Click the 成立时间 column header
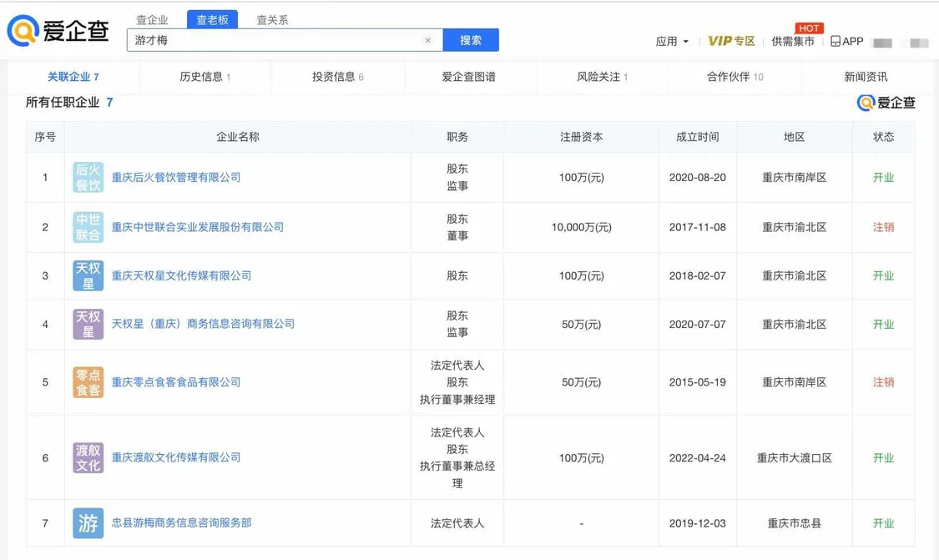Screen dimensions: 939x560 (698, 137)
